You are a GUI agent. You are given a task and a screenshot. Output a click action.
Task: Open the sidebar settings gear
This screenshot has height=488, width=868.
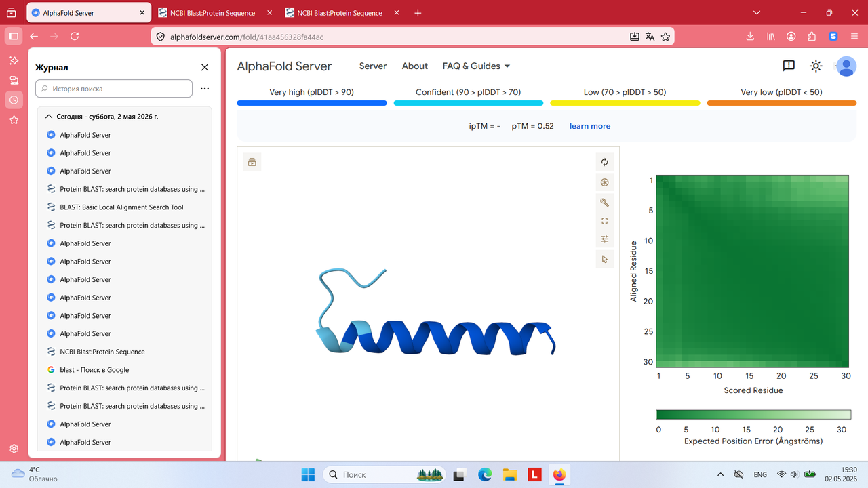click(x=14, y=449)
